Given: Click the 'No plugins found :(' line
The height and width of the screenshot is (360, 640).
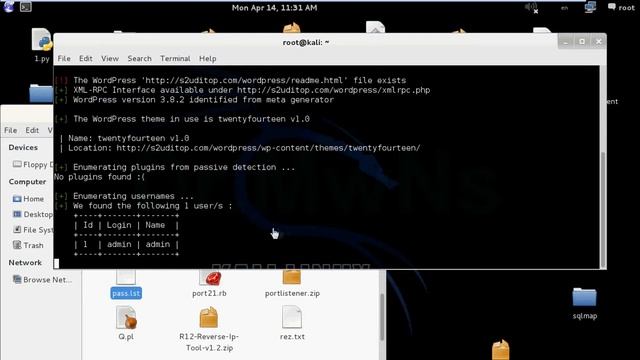Looking at the screenshot, I should pyautogui.click(x=100, y=177).
